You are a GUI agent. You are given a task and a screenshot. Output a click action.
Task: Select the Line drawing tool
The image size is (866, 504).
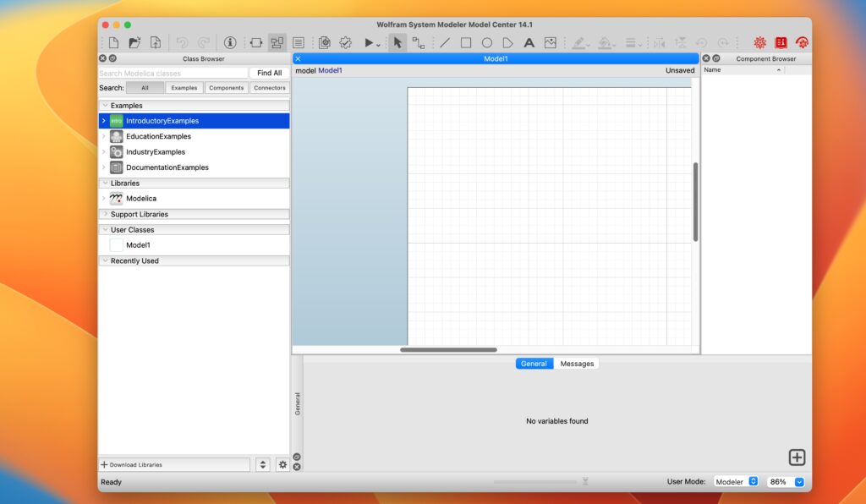click(444, 42)
